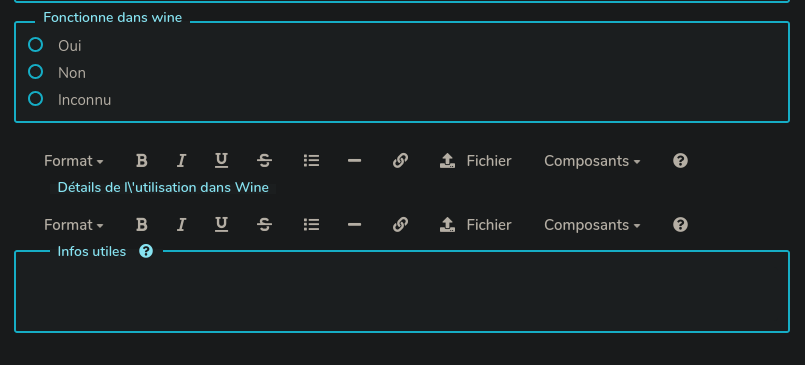The width and height of the screenshot is (805, 365).
Task: Click Strikethrough icon in lower editor toolbar
Action: 264,225
